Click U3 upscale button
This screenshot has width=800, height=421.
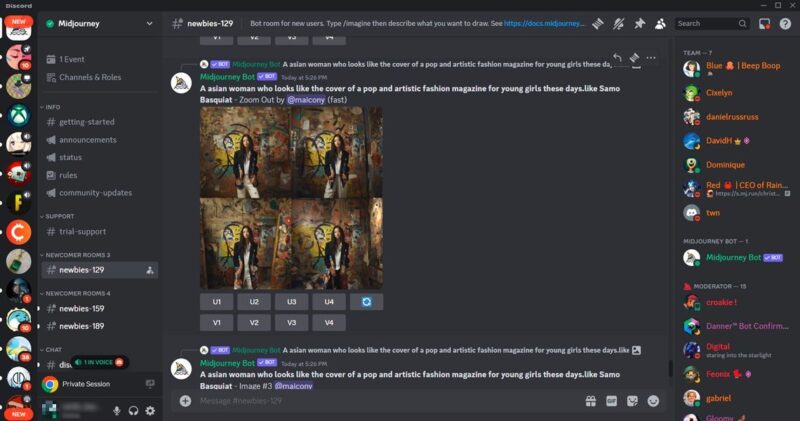click(291, 302)
